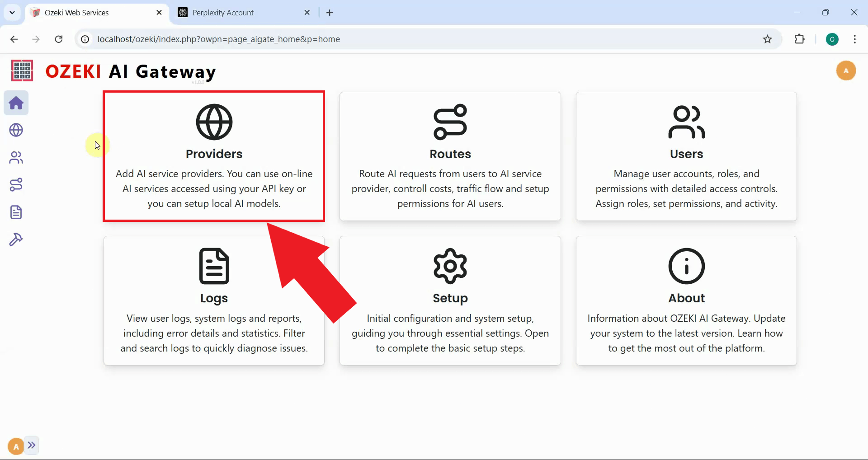This screenshot has width=868, height=460.
Task: Open Setup via the sidebar tool icon
Action: (16, 239)
